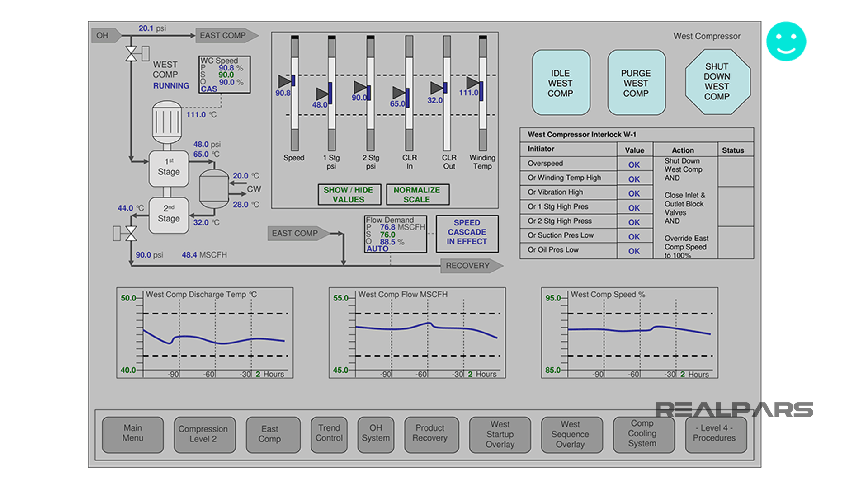This screenshot has width=868, height=488.
Task: Select the PURGE WEST COMP control
Action: click(x=636, y=83)
